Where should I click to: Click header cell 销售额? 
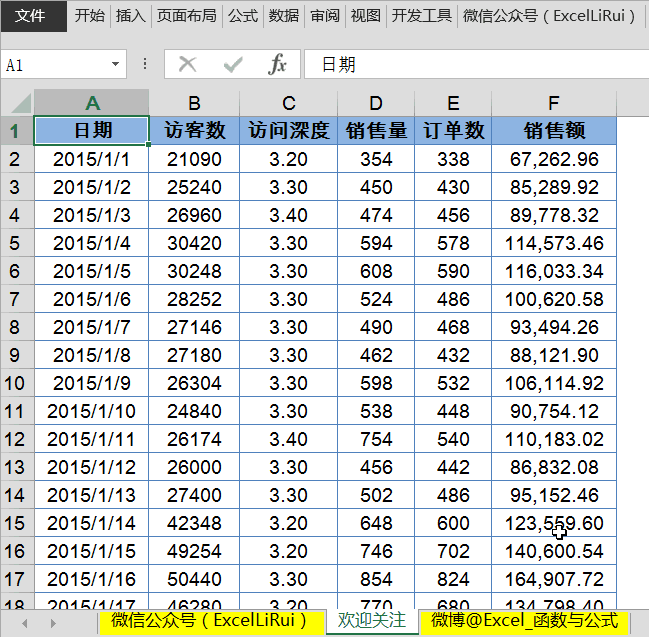click(554, 131)
